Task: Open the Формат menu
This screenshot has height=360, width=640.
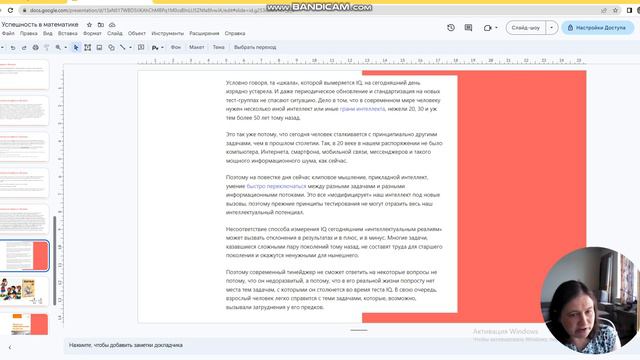Action: 92,33
